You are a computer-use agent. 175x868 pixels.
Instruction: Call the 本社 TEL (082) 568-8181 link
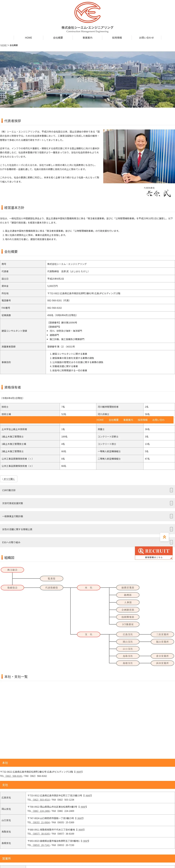click(13, 776)
